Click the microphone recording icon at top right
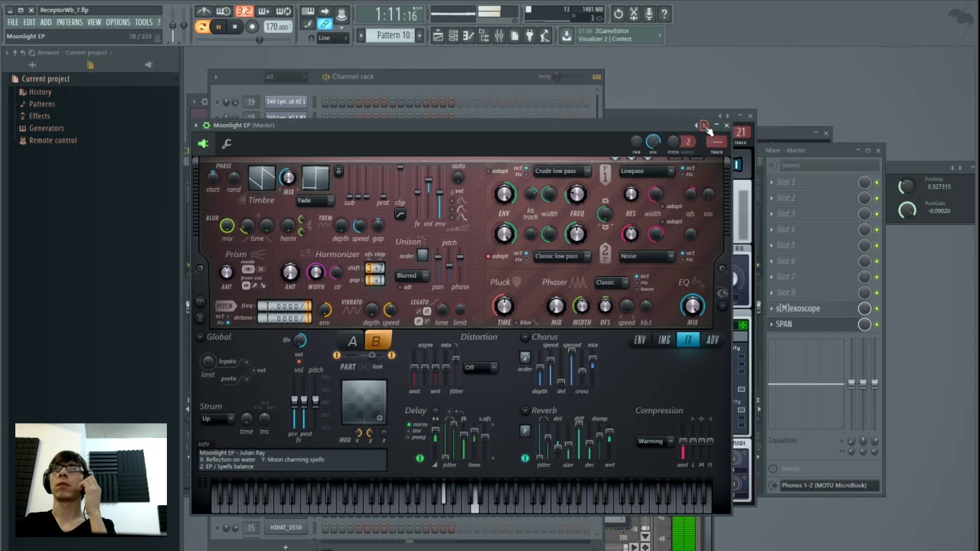Image resolution: width=980 pixels, height=551 pixels. click(649, 13)
